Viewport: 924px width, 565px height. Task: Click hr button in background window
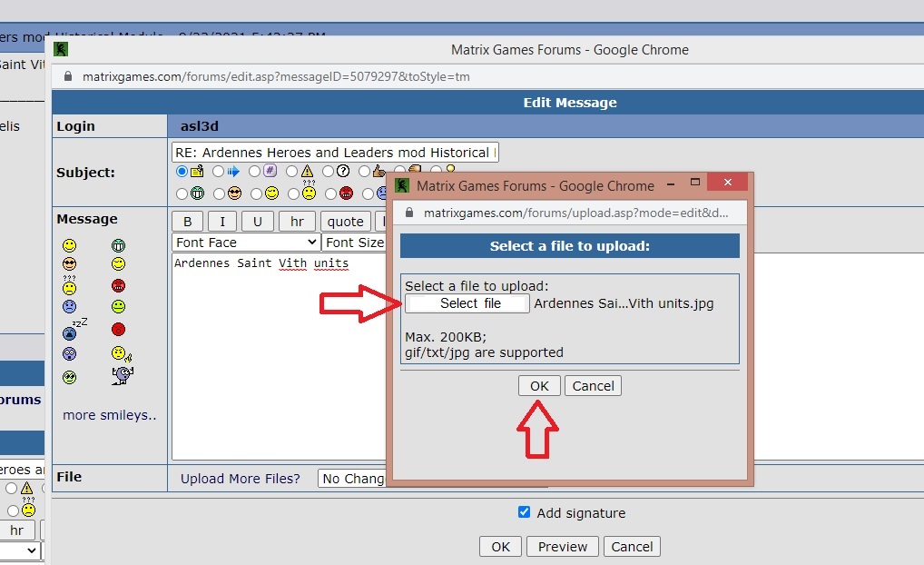(x=16, y=530)
